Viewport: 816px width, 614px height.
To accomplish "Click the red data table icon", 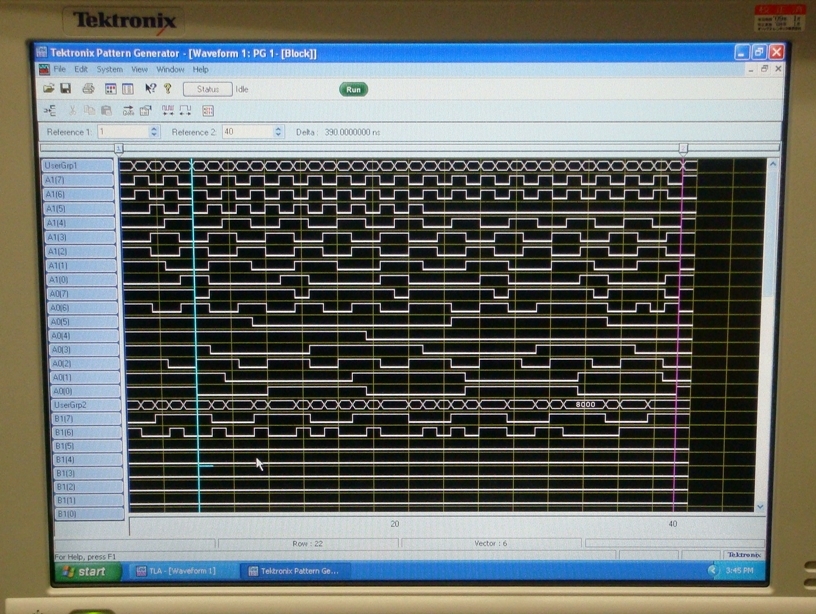I will [208, 111].
